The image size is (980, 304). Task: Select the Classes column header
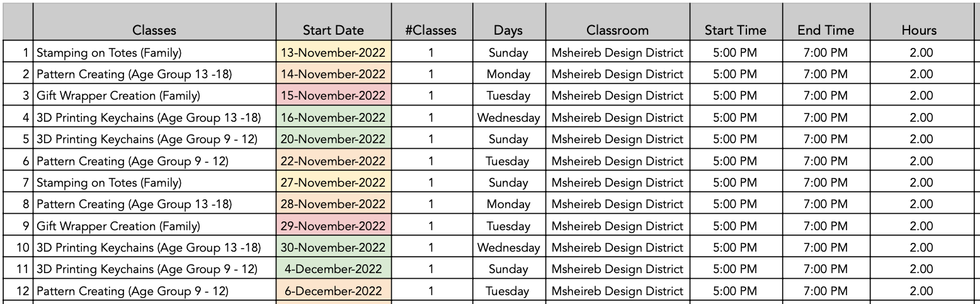click(154, 30)
